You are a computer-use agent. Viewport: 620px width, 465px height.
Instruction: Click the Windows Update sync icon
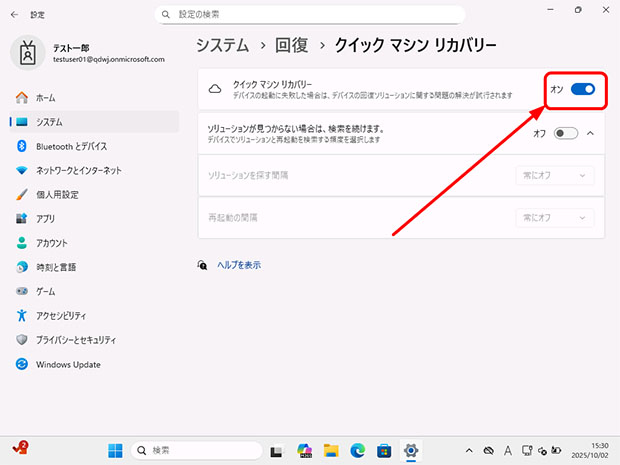point(22,364)
